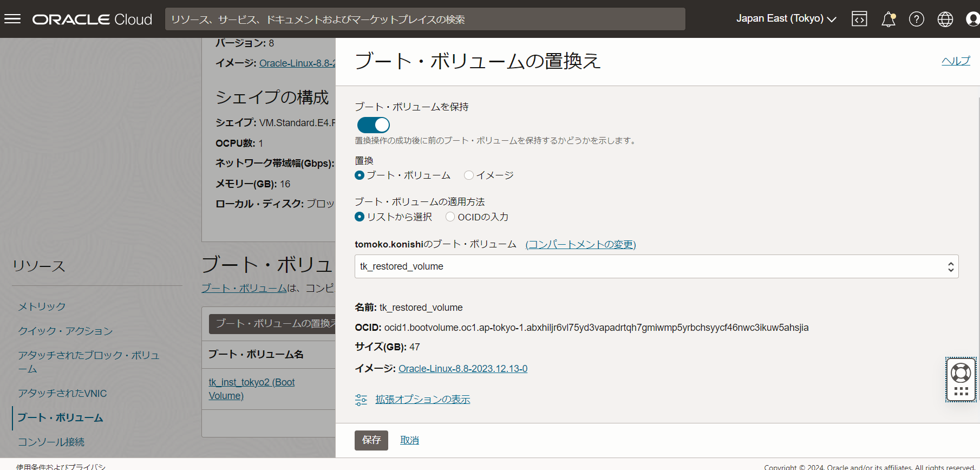Click the OCPU数: 1 text
980x470 pixels.
pos(239,143)
